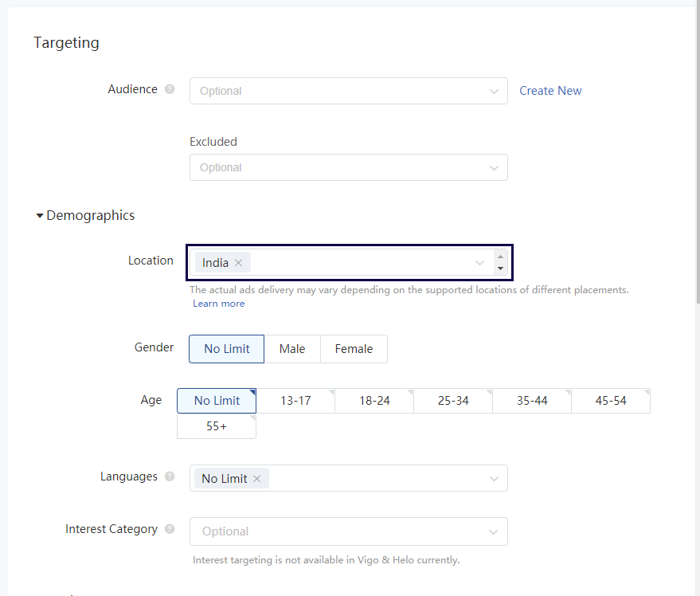Remove the No Limit language tag
The width and height of the screenshot is (700, 596).
pos(256,479)
